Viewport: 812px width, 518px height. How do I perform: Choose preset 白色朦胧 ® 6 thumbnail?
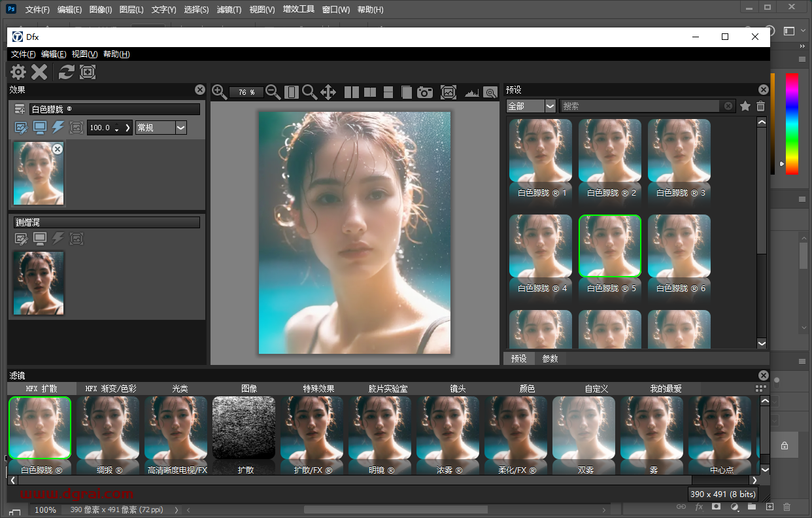tap(679, 247)
